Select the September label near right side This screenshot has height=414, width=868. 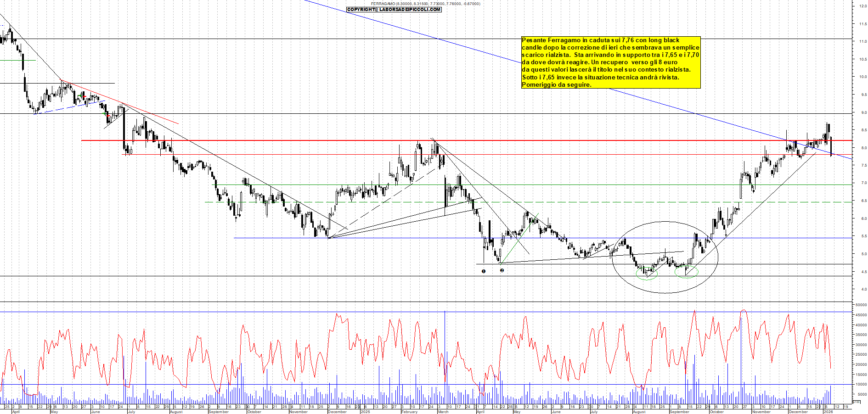(679, 412)
